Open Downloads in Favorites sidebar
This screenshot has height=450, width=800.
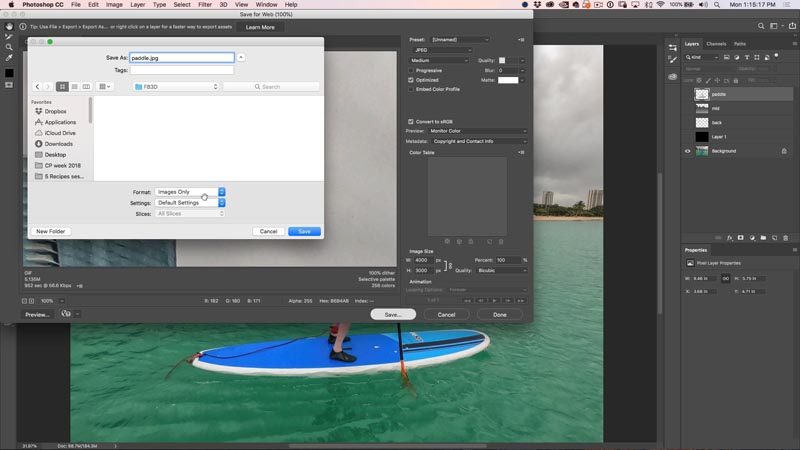[54, 144]
